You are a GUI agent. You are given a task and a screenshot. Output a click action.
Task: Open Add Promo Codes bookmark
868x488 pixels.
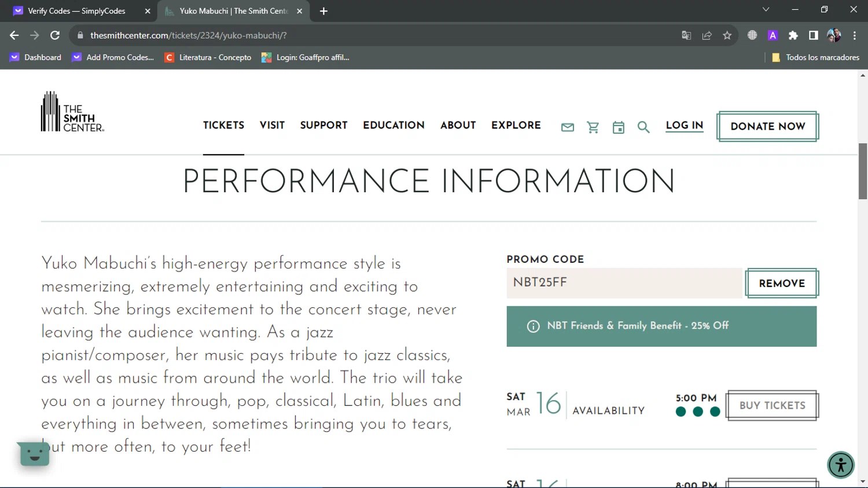tap(113, 57)
